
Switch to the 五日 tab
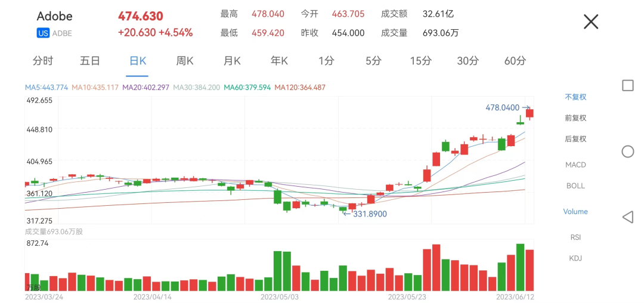(x=90, y=61)
